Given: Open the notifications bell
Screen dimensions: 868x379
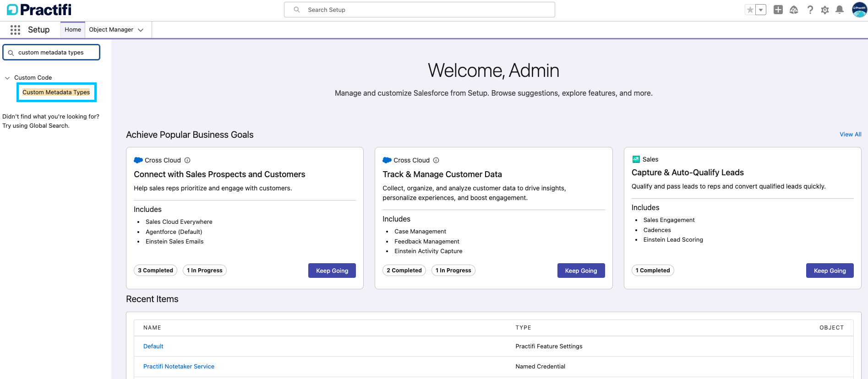Looking at the screenshot, I should coord(840,10).
